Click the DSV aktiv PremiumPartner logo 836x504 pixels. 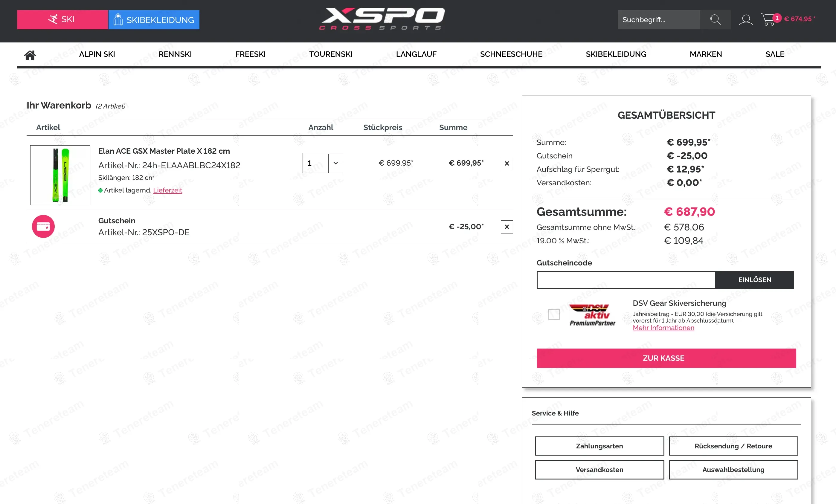pos(592,315)
